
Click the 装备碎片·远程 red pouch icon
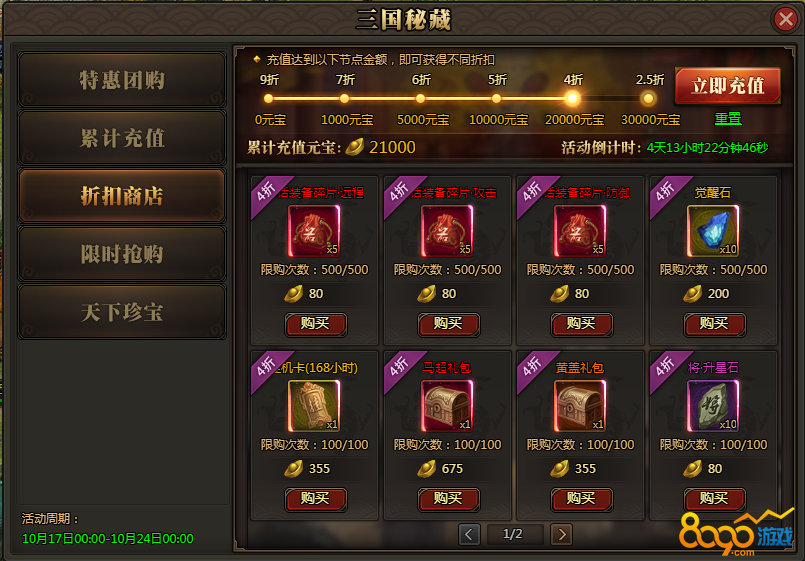coord(314,231)
